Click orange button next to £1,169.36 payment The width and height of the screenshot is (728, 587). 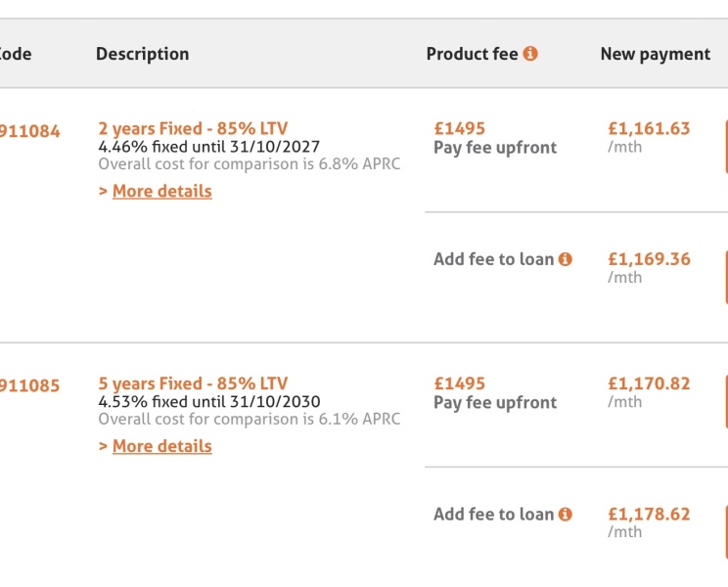(725, 278)
